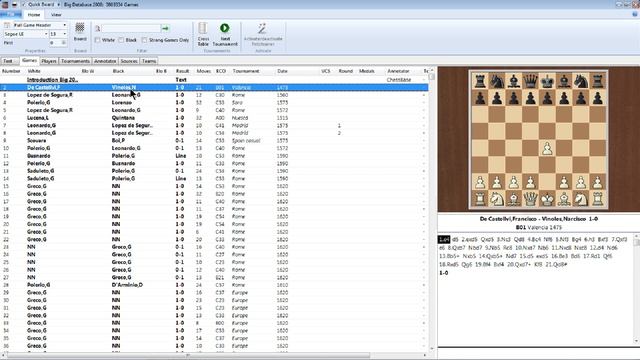Sort games by the Result column header
The width and height of the screenshot is (640, 360).
pos(182,71)
